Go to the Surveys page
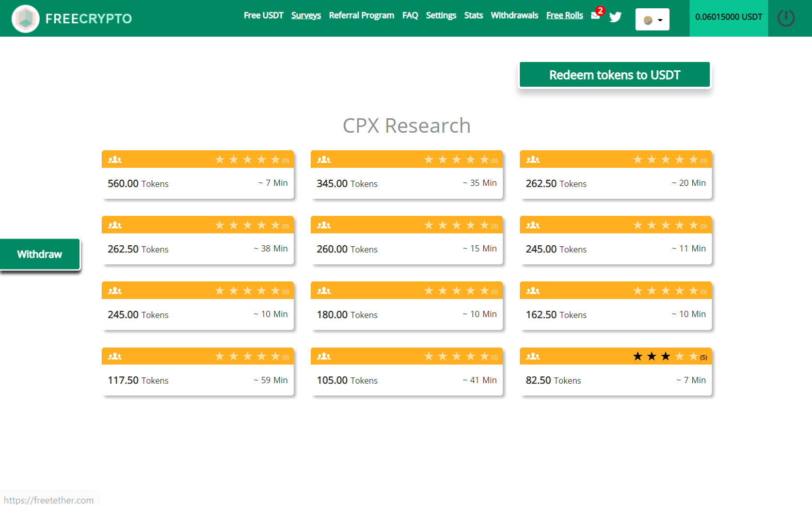The height and width of the screenshot is (505, 812). pos(306,15)
